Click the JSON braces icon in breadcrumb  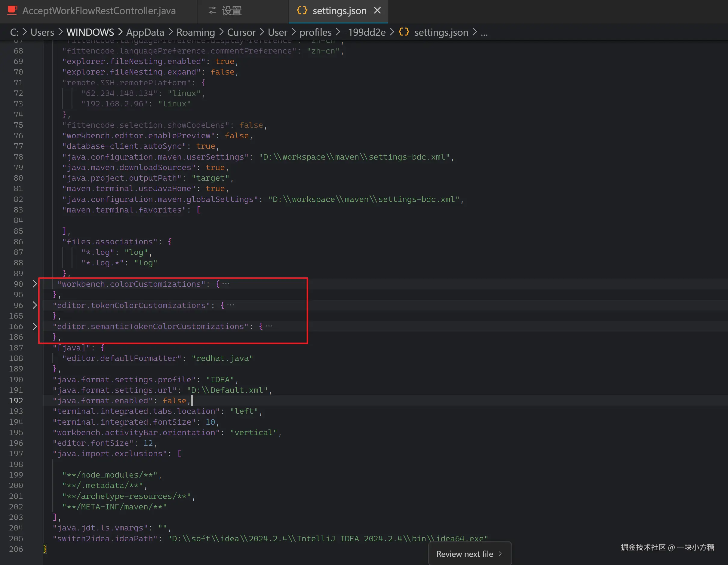(x=404, y=32)
